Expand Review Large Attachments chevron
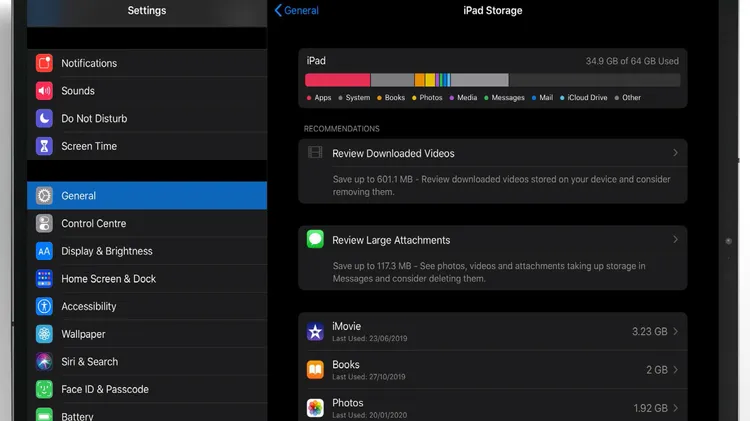 675,239
